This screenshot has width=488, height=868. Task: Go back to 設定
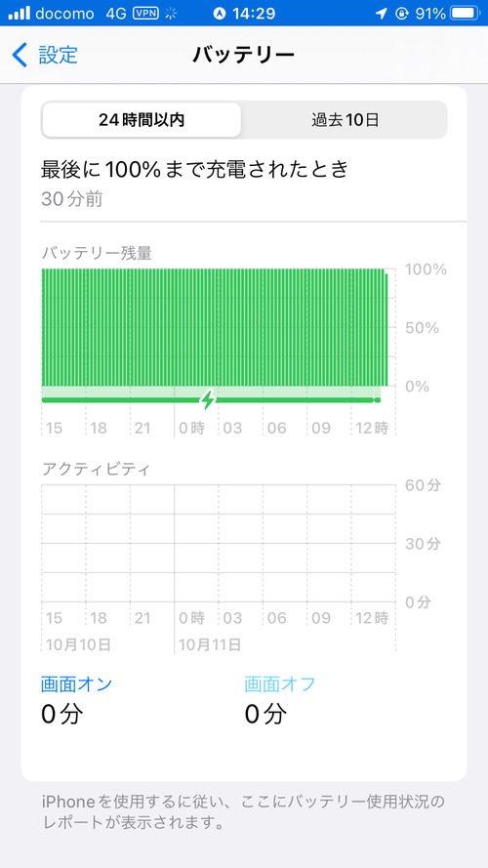pos(45,55)
